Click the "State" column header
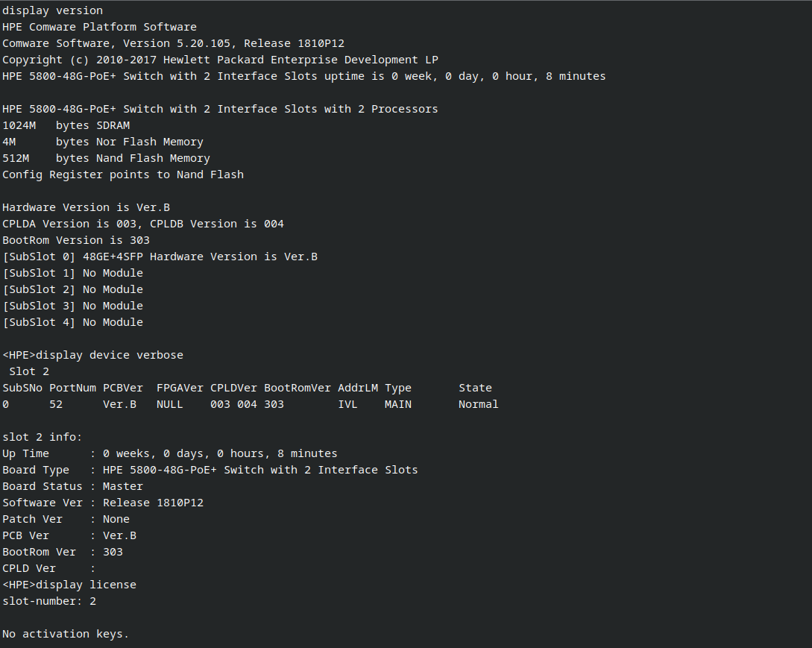The height and width of the screenshot is (648, 812). pyautogui.click(x=475, y=388)
